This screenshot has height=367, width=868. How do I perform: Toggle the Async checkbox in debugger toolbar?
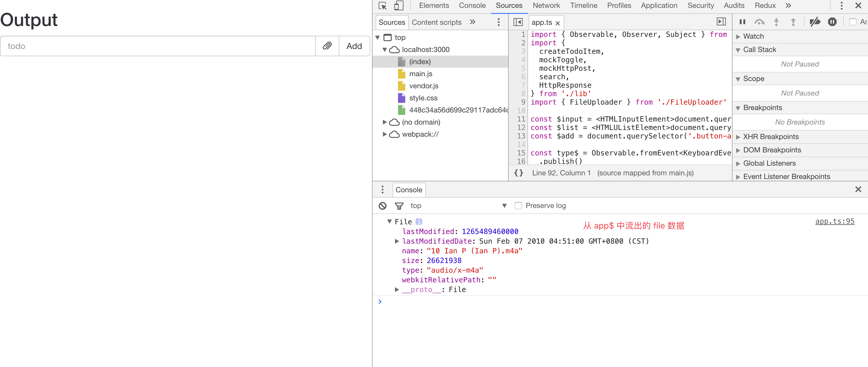[x=853, y=22]
